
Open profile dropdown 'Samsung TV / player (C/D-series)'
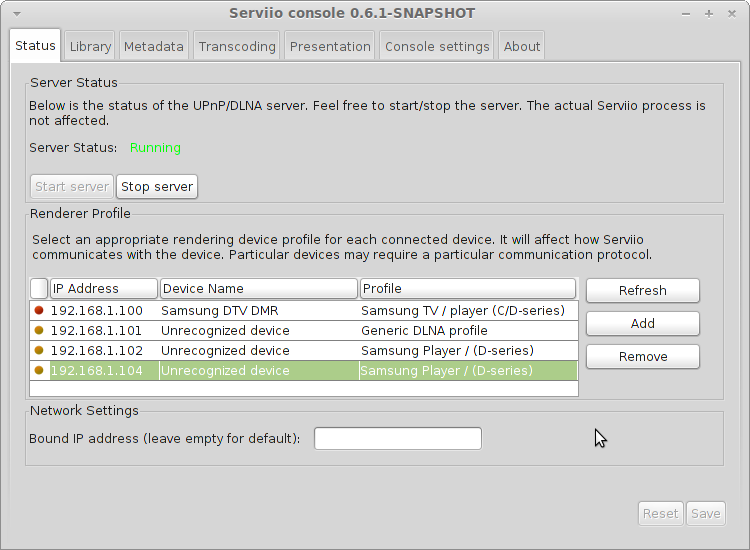click(x=468, y=310)
